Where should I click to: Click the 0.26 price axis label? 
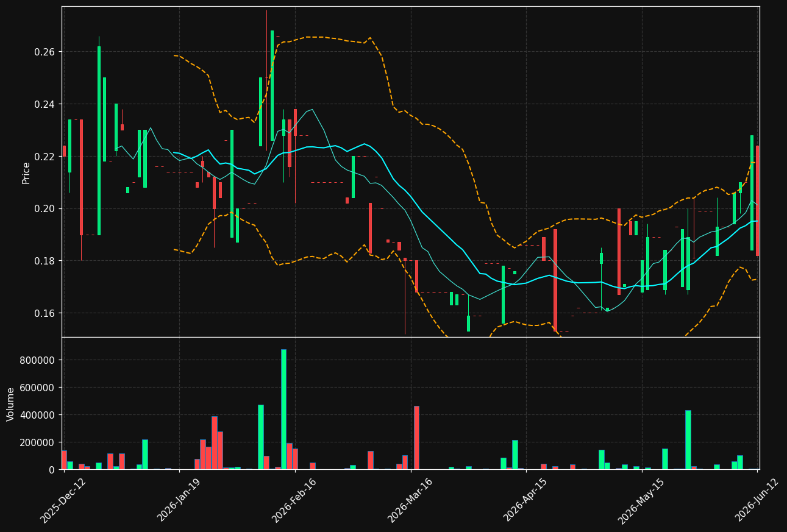44,52
